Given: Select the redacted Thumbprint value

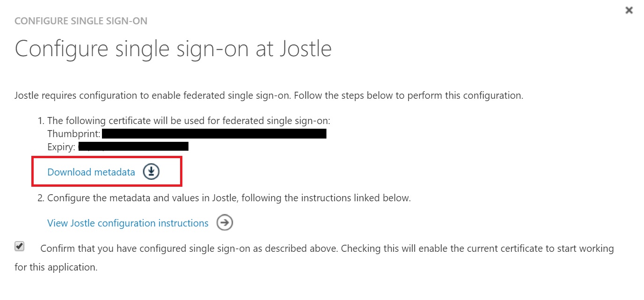Looking at the screenshot, I should tap(214, 134).
